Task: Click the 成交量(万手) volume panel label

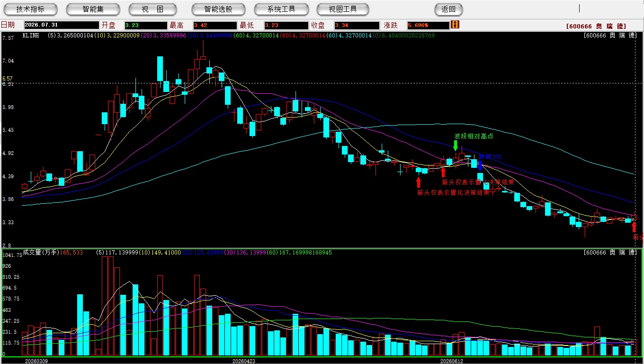Action: tap(41, 253)
